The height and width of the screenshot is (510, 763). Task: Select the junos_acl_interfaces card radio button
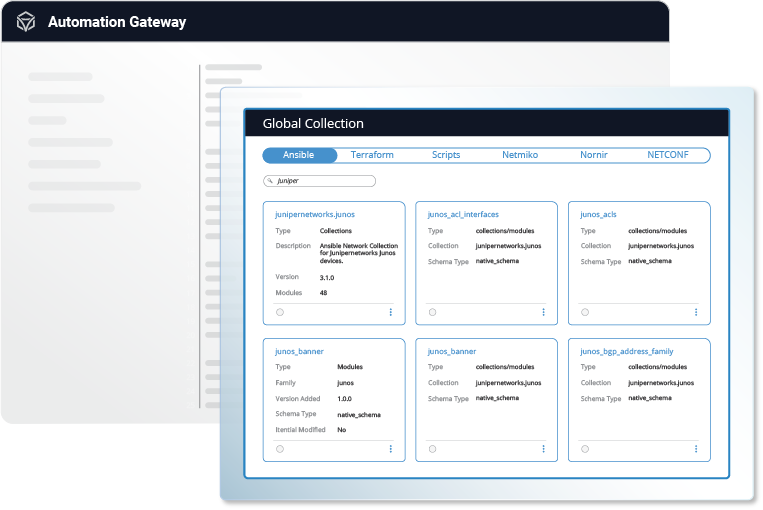pyautogui.click(x=432, y=312)
